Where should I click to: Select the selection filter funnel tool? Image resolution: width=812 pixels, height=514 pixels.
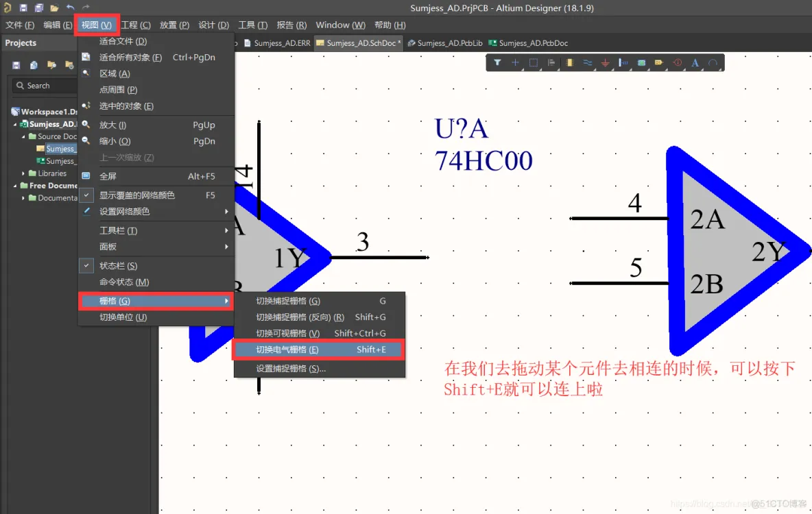click(497, 62)
